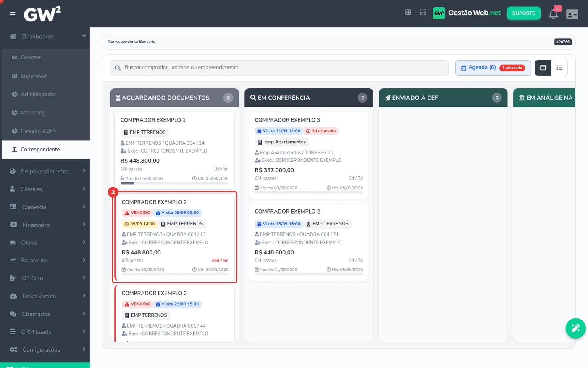This screenshot has width=588, height=368.
Task: Click the magic wand floating button
Action: [x=575, y=328]
